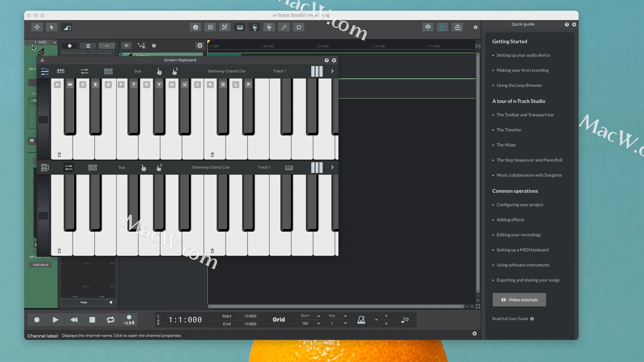Adjust upper keyboard pitch wheel slider

click(x=43, y=120)
